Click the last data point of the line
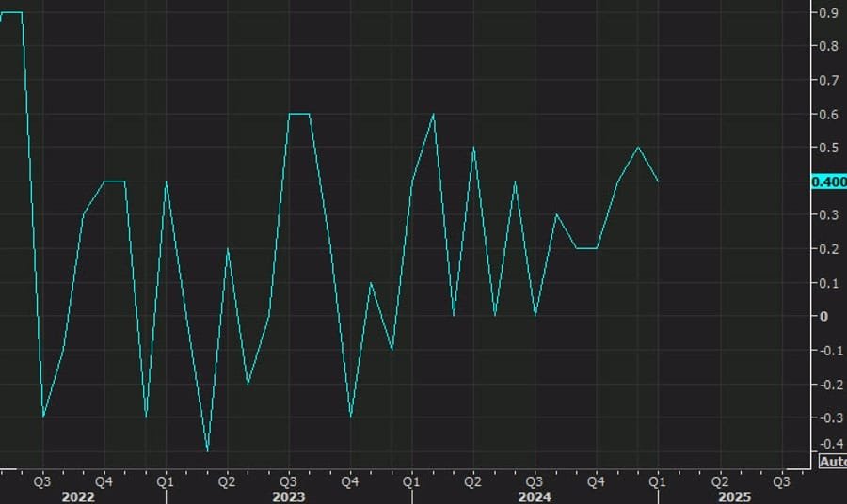Viewport: 847px width, 504px height. 658,181
